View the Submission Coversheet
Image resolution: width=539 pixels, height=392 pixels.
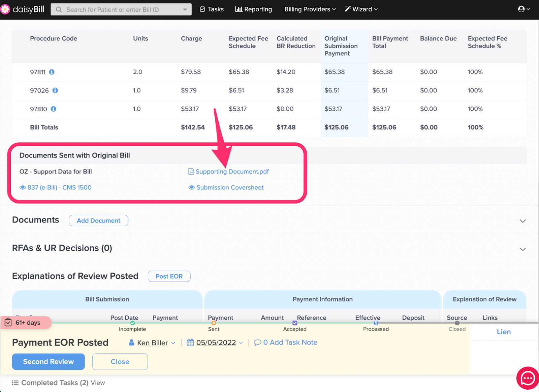226,187
